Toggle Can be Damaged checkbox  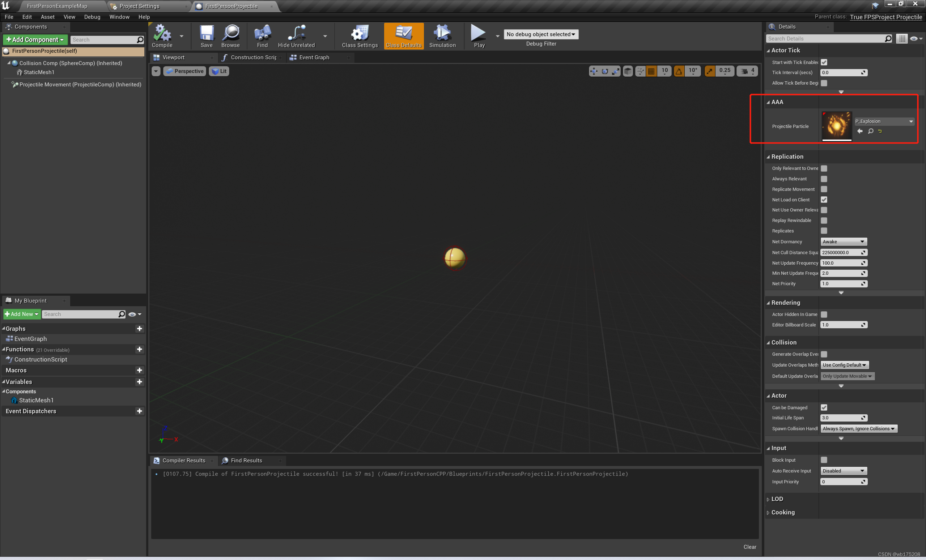tap(824, 407)
